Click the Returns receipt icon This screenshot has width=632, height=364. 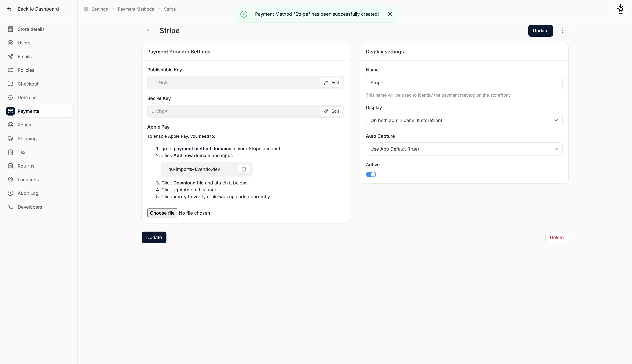click(11, 166)
